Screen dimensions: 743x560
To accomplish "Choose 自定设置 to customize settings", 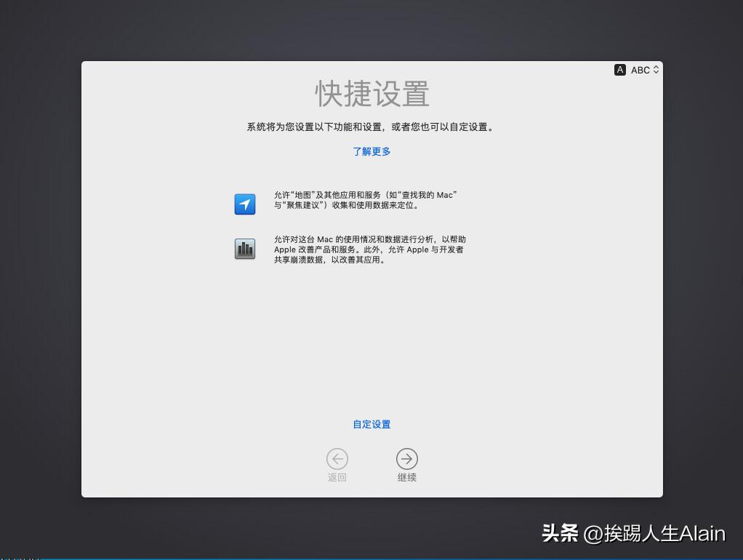I will coord(371,424).
